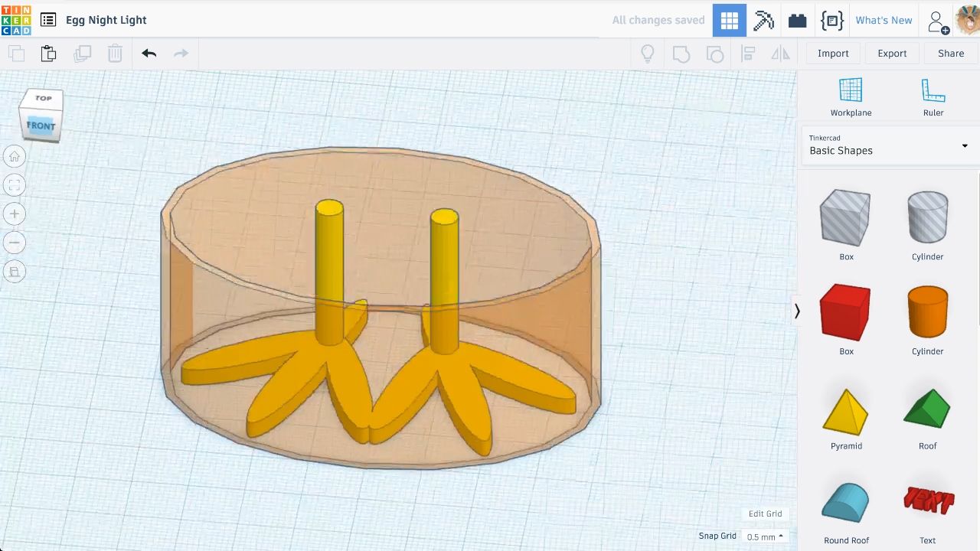Switch to 3D design grid view
Screen dimensions: 980x551
730,21
